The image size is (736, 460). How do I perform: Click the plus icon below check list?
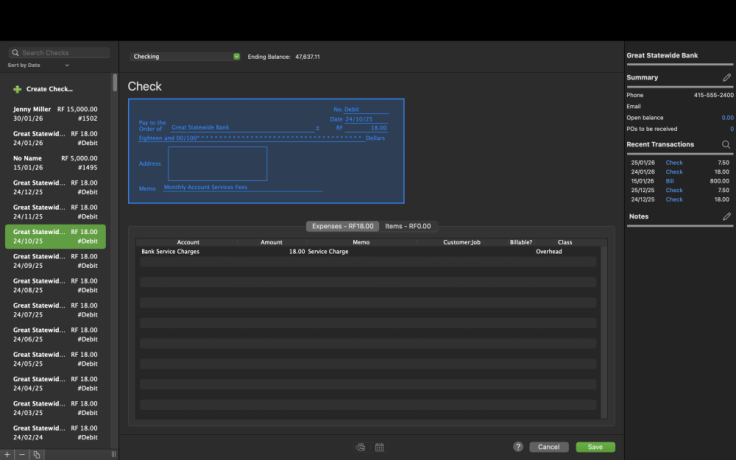pos(7,454)
